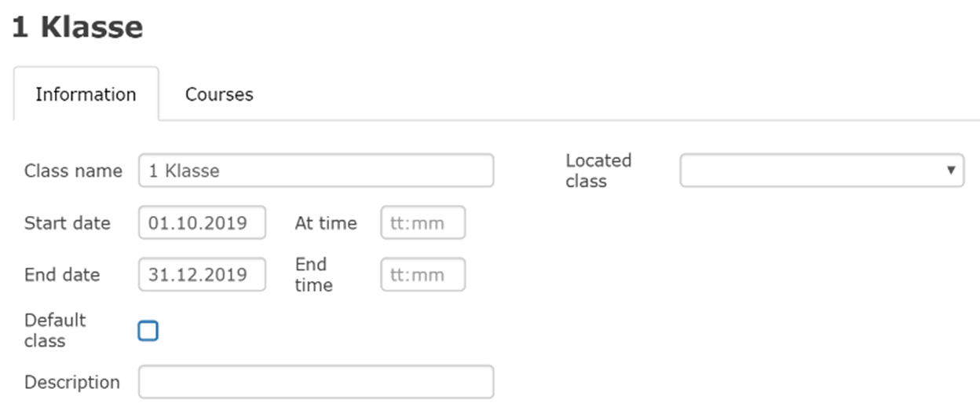Click the "Located class" label
980x418 pixels.
pyautogui.click(x=598, y=170)
